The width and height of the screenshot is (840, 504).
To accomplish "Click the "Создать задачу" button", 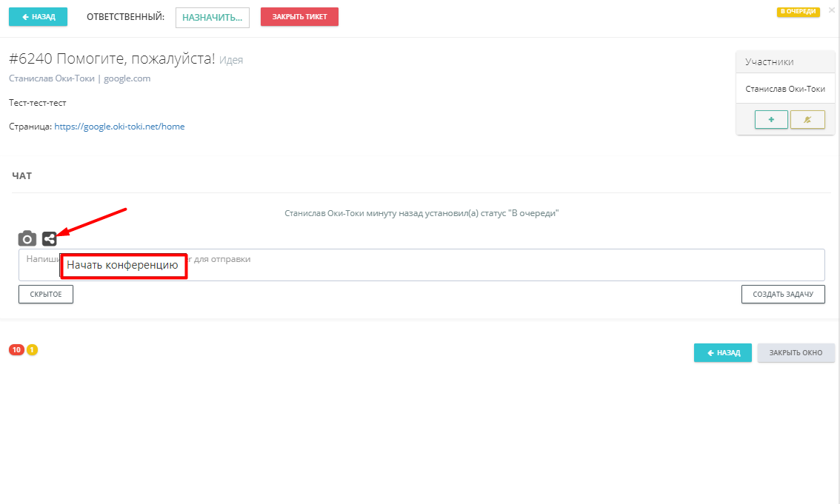I will click(x=783, y=295).
